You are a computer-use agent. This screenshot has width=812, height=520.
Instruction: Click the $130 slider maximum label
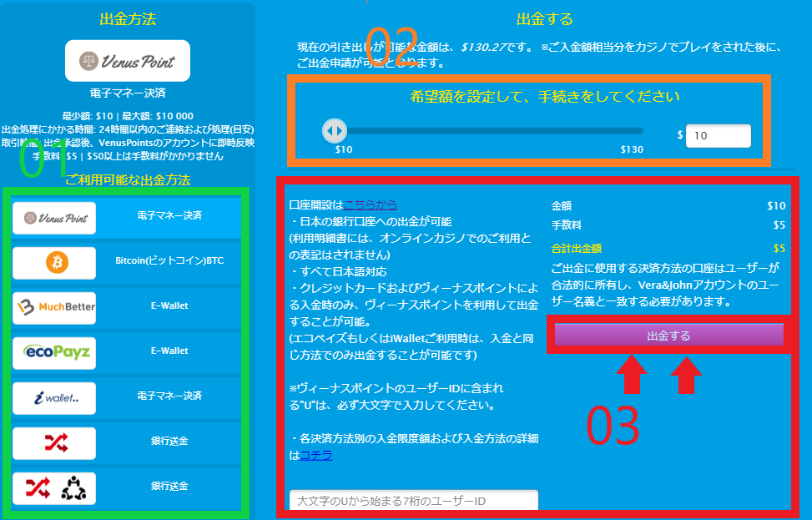tap(632, 149)
